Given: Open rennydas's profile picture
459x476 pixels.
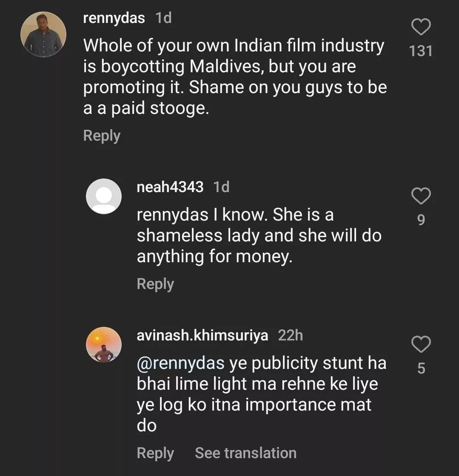Looking at the screenshot, I should click(x=43, y=34).
